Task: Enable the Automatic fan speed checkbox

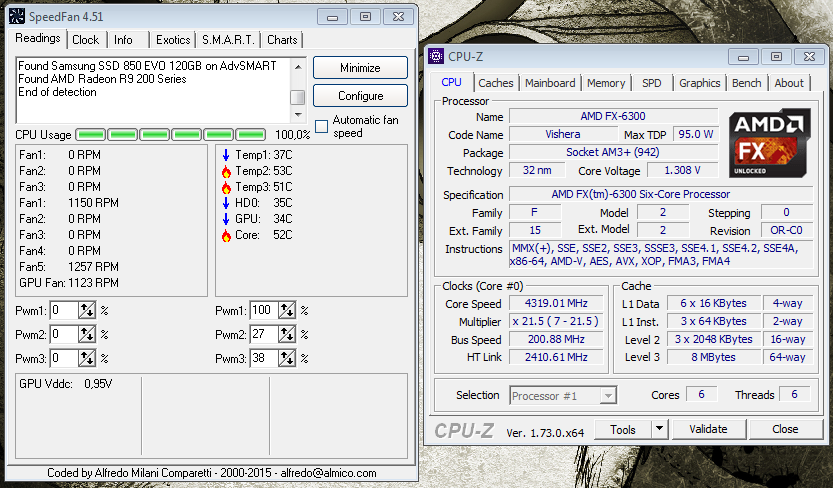Action: pyautogui.click(x=321, y=126)
